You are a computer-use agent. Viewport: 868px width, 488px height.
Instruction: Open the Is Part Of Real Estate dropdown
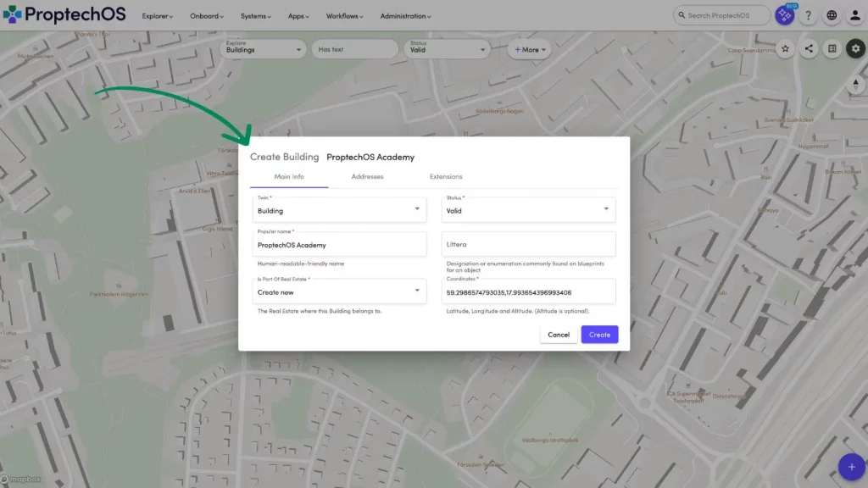pos(340,291)
